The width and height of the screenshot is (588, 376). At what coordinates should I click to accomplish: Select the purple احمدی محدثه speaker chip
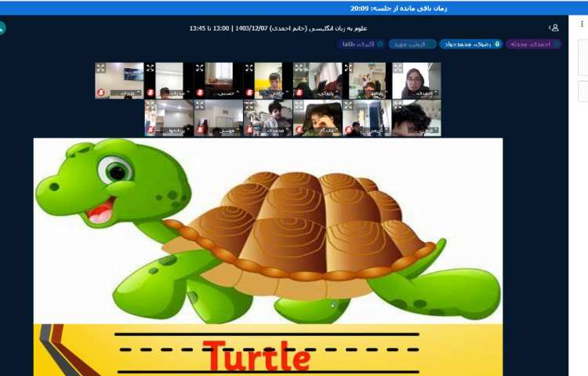[533, 44]
